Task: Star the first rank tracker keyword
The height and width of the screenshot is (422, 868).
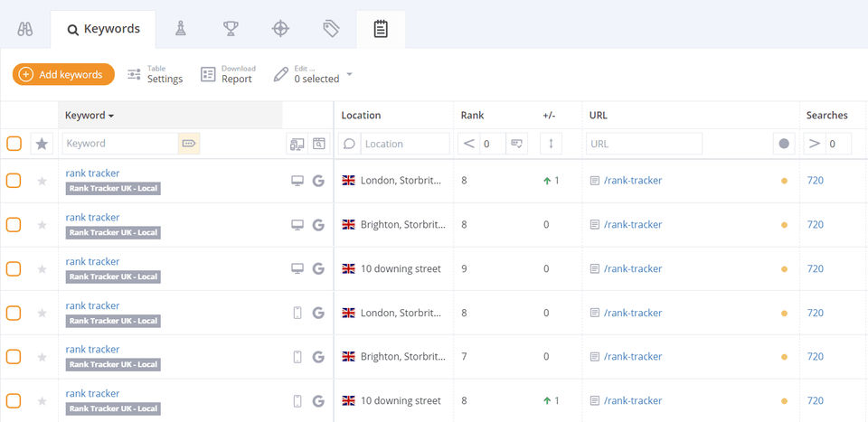Action: [42, 181]
